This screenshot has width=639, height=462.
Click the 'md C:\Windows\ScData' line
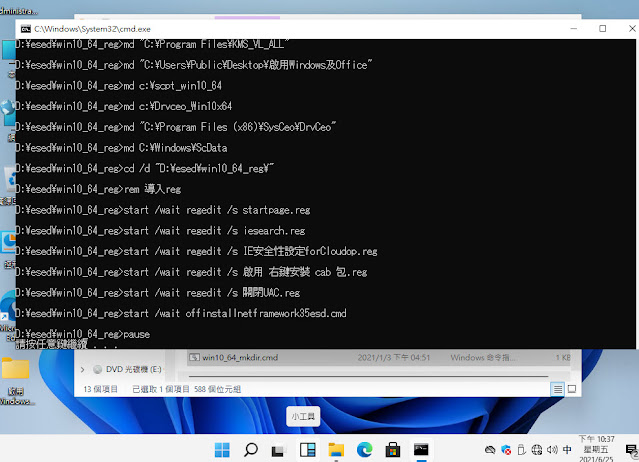121,147
